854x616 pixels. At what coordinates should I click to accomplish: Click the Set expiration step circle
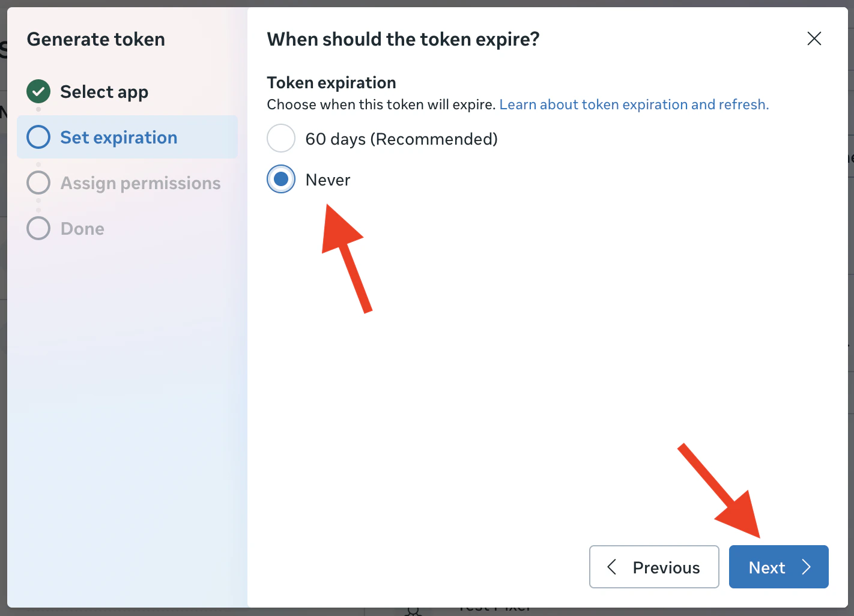pos(38,137)
